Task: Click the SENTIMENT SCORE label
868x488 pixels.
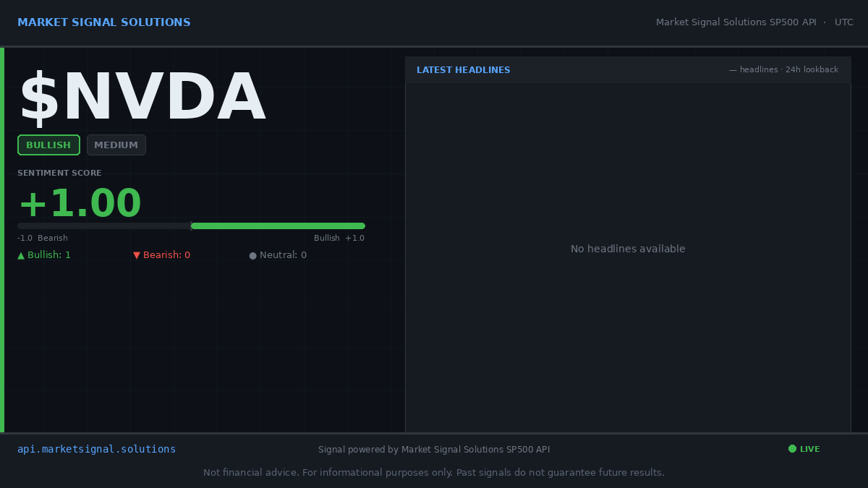Action: click(59, 173)
